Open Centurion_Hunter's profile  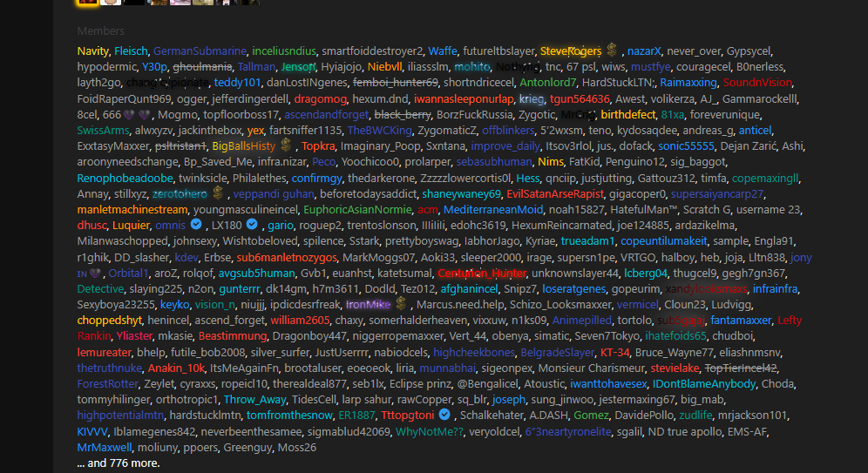point(482,274)
